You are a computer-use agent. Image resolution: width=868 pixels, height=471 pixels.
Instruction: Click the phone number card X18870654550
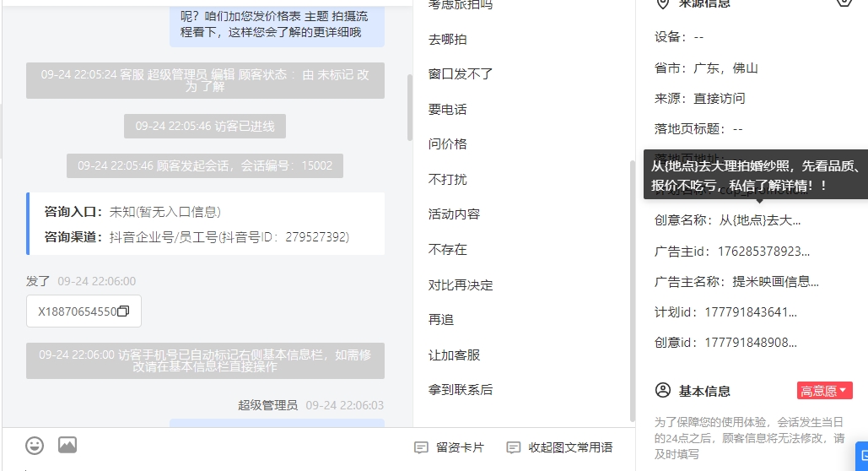84,311
